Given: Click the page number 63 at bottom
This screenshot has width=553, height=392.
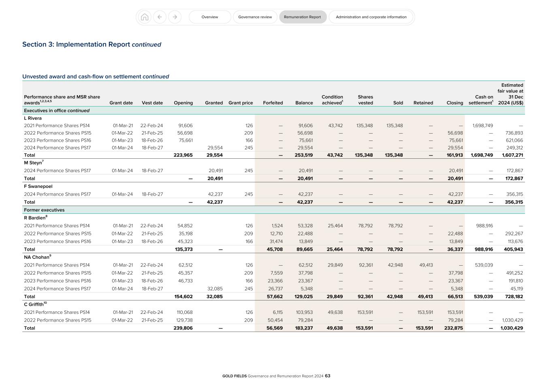Looking at the screenshot, I should 328,376.
